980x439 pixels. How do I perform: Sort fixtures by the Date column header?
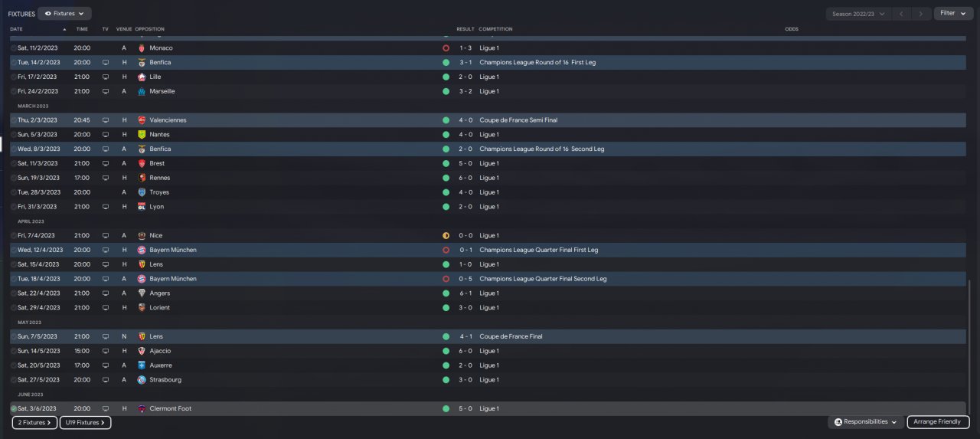[17, 29]
